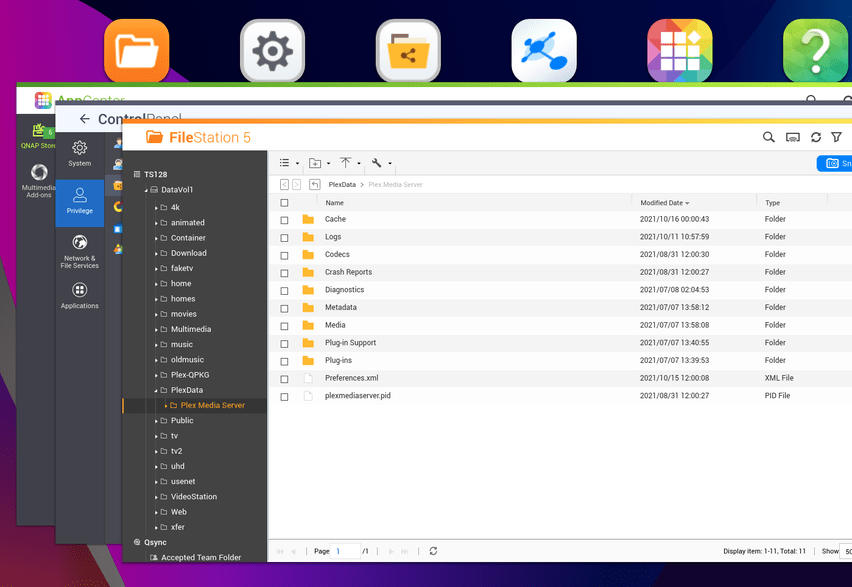Open the tools wrench dropdown arrow
This screenshot has height=587, width=852.
click(390, 163)
